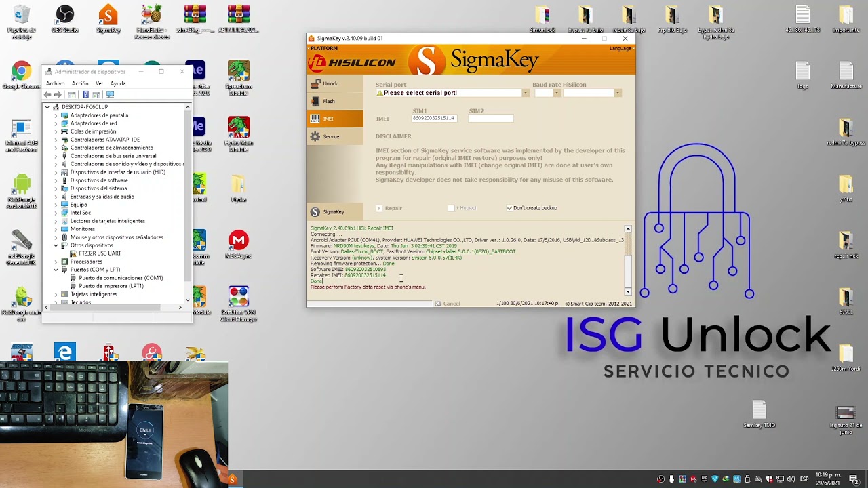Open the Simunlock folder on desktop
Viewport: 868px width, 488px height.
(x=542, y=20)
